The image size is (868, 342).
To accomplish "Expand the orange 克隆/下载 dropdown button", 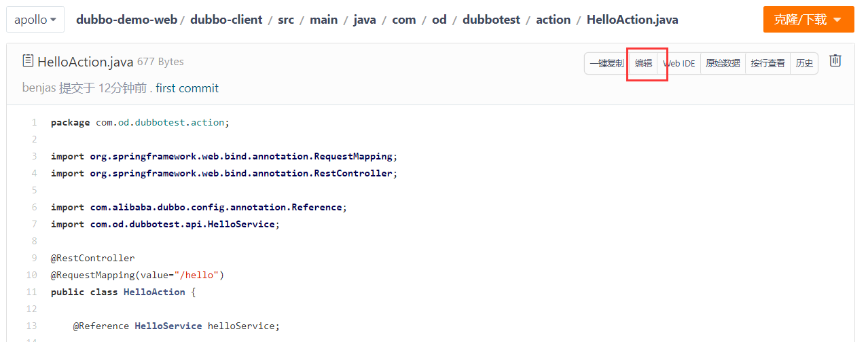I will pyautogui.click(x=808, y=20).
